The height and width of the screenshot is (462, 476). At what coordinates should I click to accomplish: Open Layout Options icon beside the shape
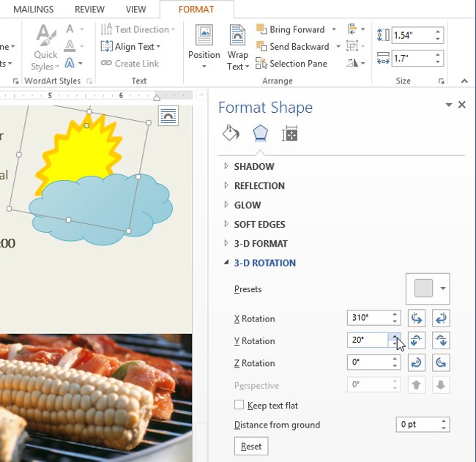[168, 116]
